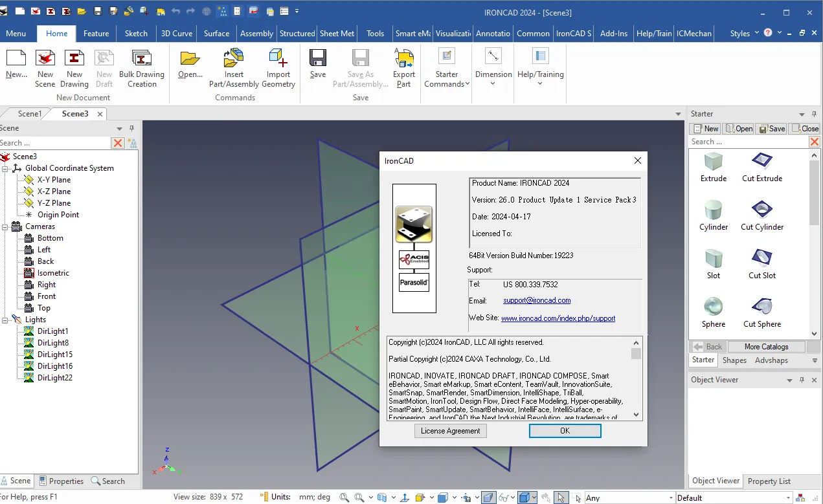Toggle perspective view button in status bar
This screenshot has width=823, height=504.
(489, 498)
